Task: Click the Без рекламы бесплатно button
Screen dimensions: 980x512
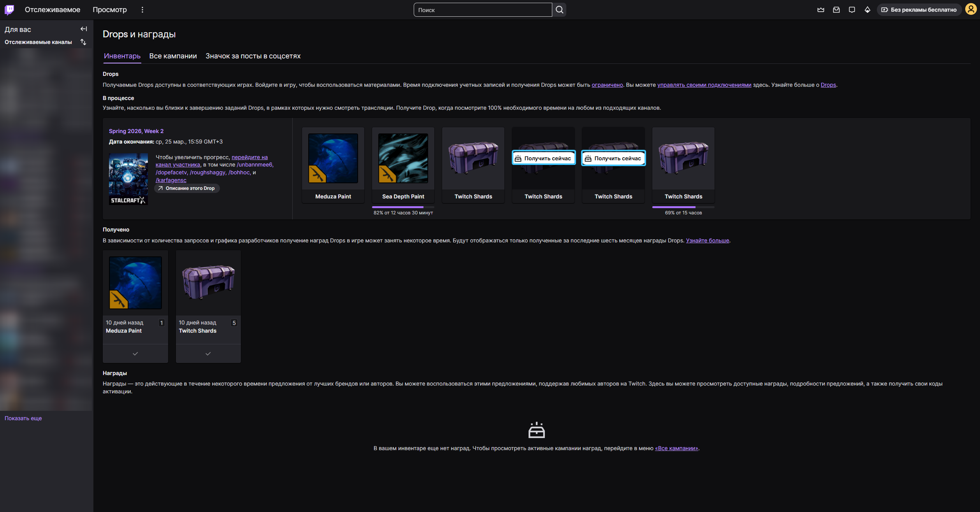Action: tap(919, 10)
